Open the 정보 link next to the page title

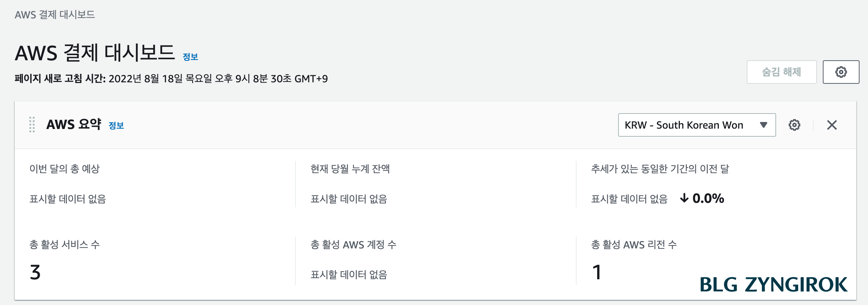(x=190, y=56)
